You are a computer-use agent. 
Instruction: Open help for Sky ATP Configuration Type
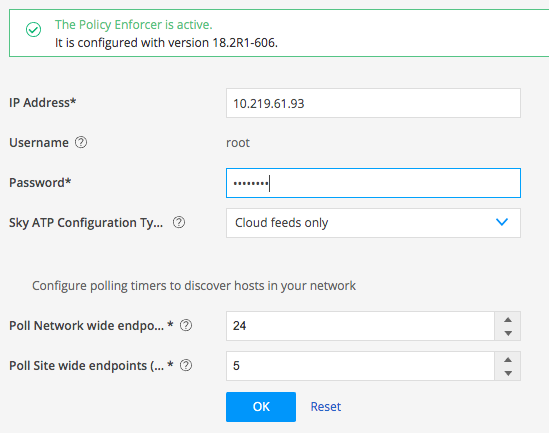[179, 222]
